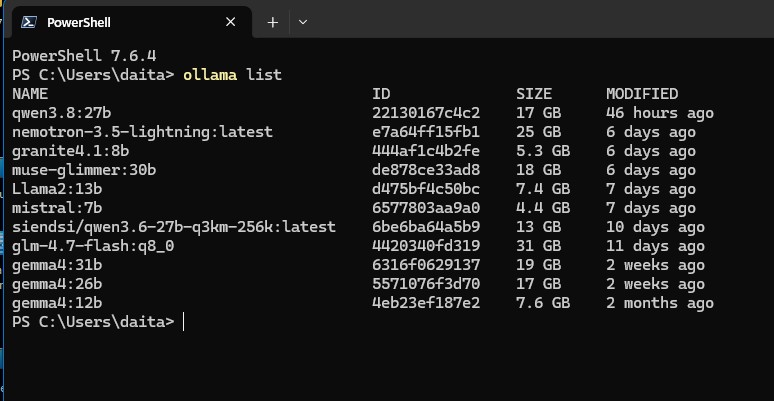Click ID d475bf4c50bc for Llama2:13b
The height and width of the screenshot is (401, 774).
426,189
